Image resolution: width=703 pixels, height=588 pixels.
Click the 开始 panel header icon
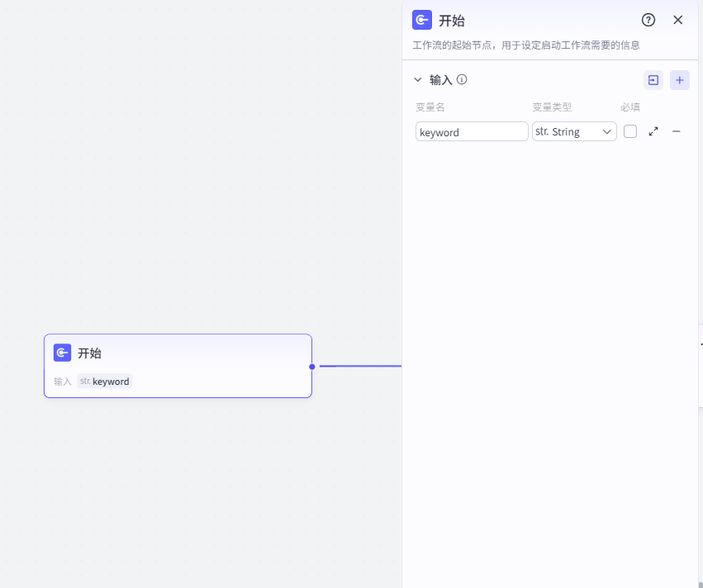click(422, 20)
